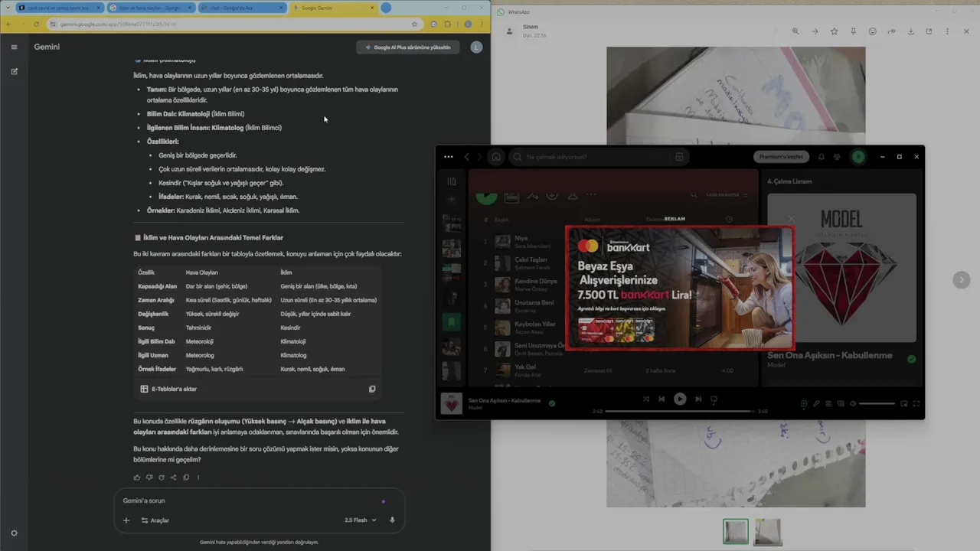The width and height of the screenshot is (980, 551).
Task: Switch to the second Chrome tab
Action: (x=150, y=8)
